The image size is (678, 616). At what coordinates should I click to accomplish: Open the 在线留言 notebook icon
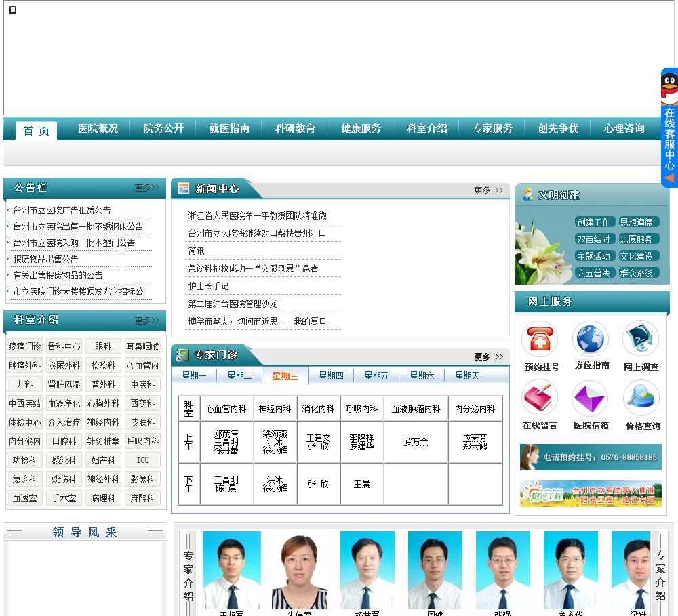[539, 398]
